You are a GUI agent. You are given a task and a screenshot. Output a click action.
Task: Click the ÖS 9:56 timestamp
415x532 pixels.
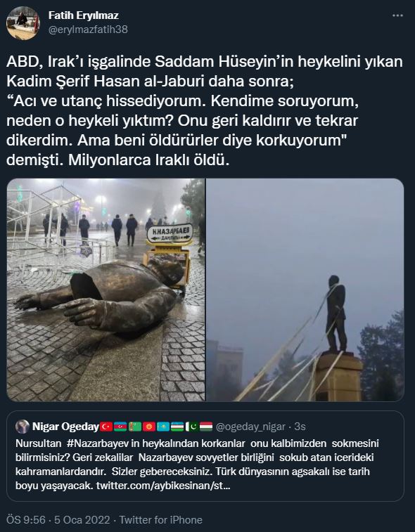pyautogui.click(x=26, y=520)
